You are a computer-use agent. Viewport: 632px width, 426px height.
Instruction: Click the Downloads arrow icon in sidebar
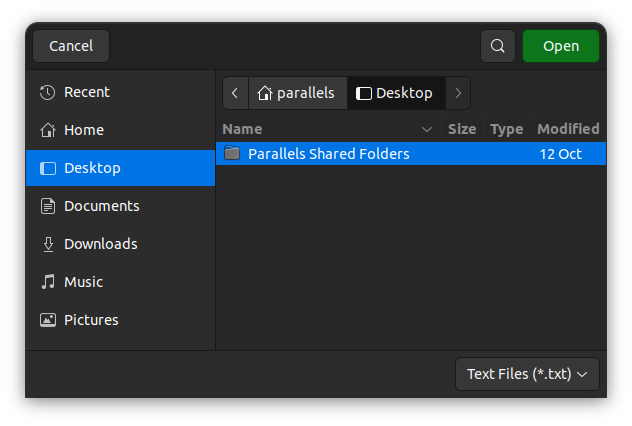click(47, 244)
